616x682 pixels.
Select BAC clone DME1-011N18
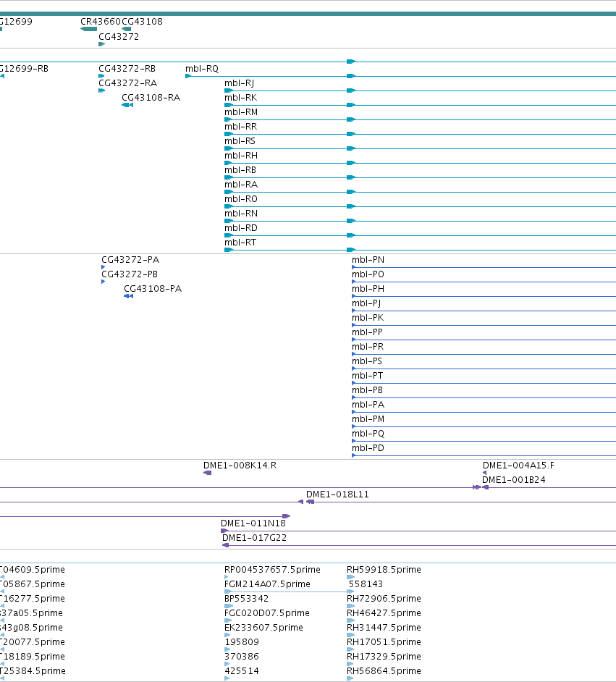253,523
